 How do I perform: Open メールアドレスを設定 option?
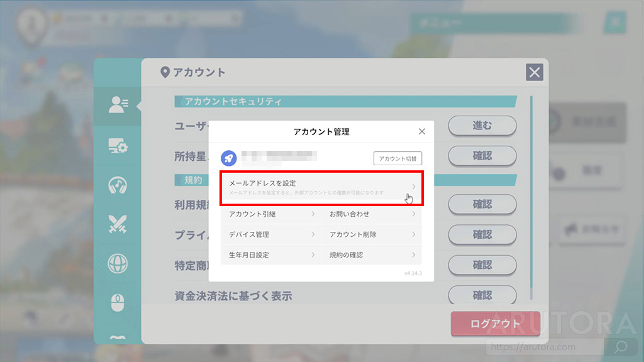point(321,187)
